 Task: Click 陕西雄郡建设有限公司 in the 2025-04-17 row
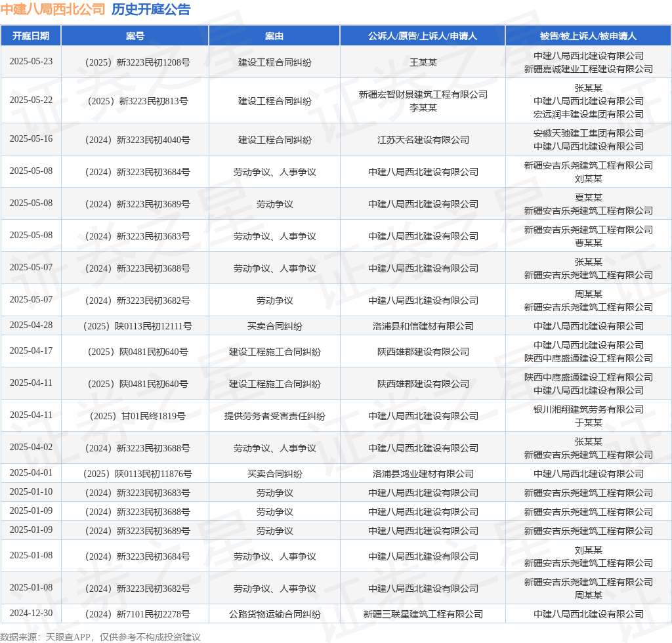point(423,352)
